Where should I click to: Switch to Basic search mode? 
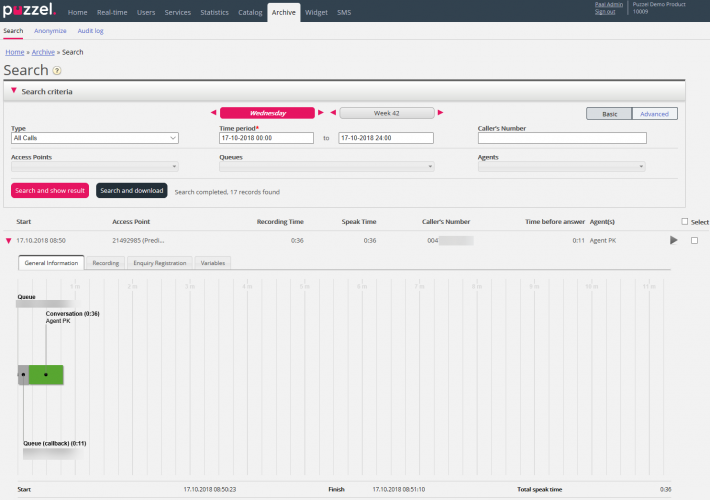(x=609, y=114)
